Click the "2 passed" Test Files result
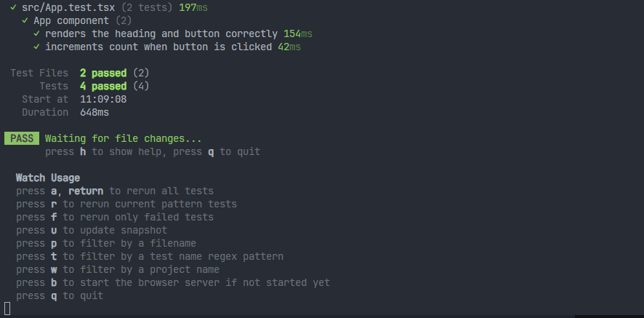 pos(103,73)
